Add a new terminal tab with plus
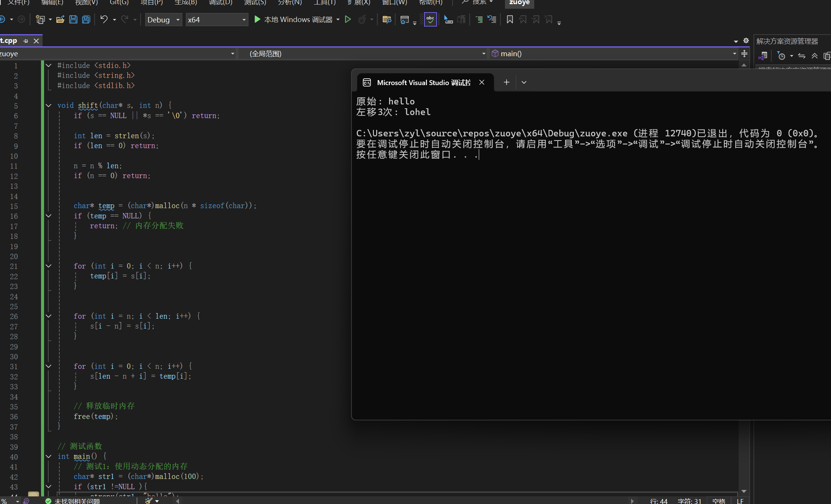 pyautogui.click(x=507, y=82)
